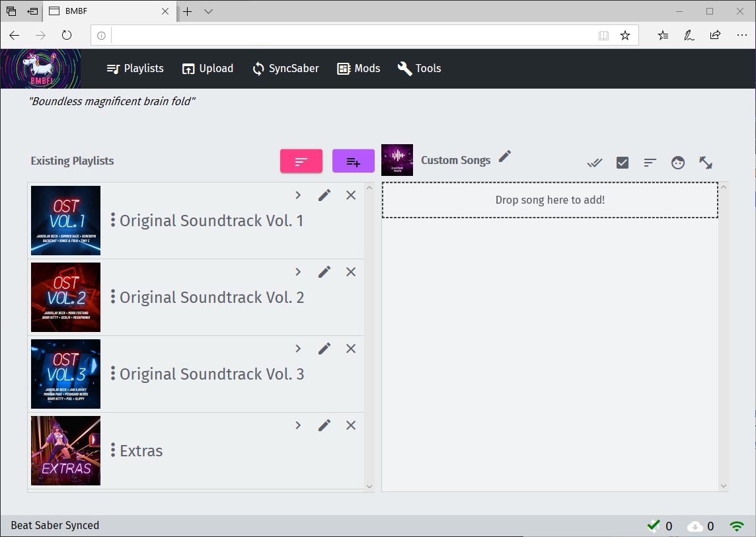Screen dimensions: 756x537
Task: Toggle the checkbox icon above song list
Action: [623, 163]
